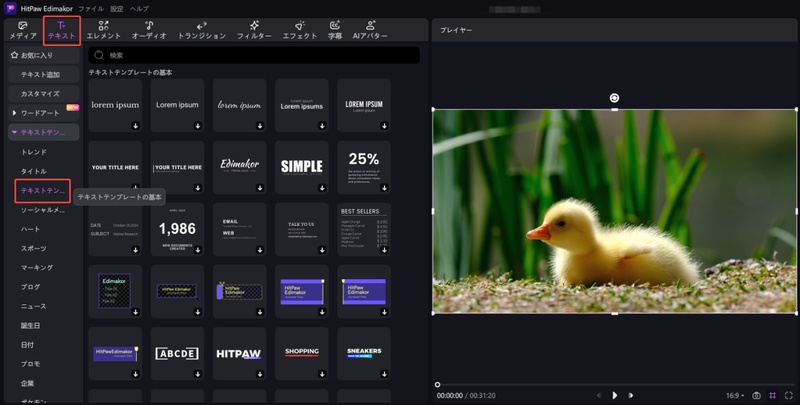Image resolution: width=800 pixels, height=405 pixels.
Task: Select the ハート category
Action: tap(30, 229)
